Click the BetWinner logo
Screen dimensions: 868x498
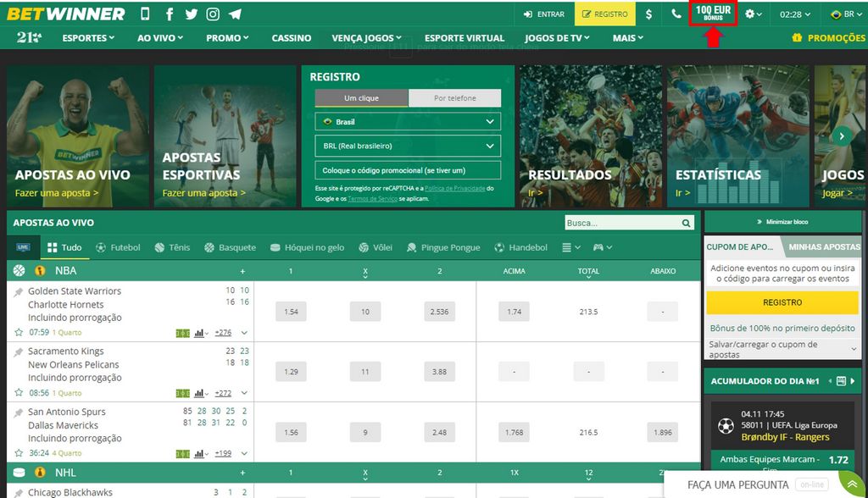[x=66, y=14]
